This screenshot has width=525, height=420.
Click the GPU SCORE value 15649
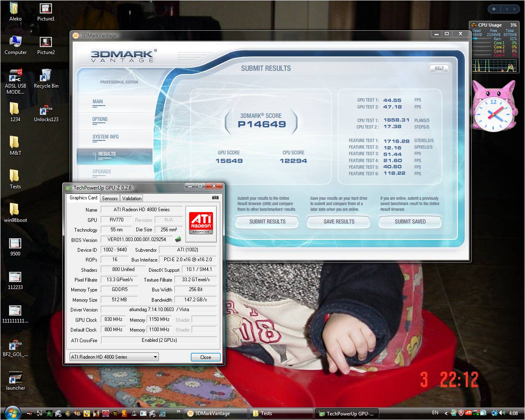(229, 161)
